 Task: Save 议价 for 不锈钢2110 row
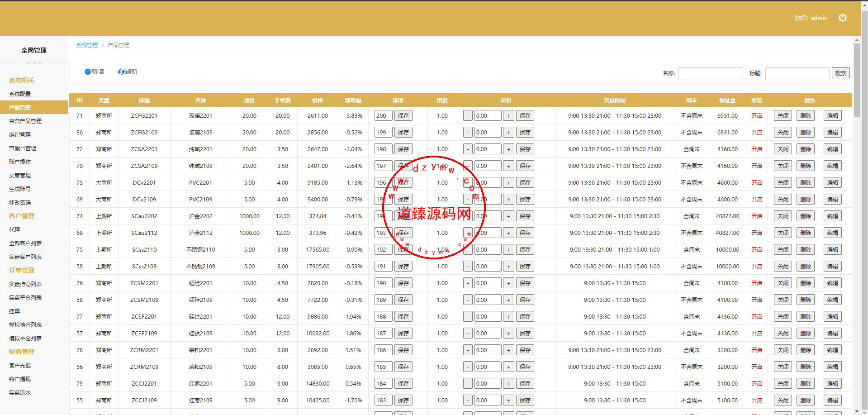pos(525,250)
